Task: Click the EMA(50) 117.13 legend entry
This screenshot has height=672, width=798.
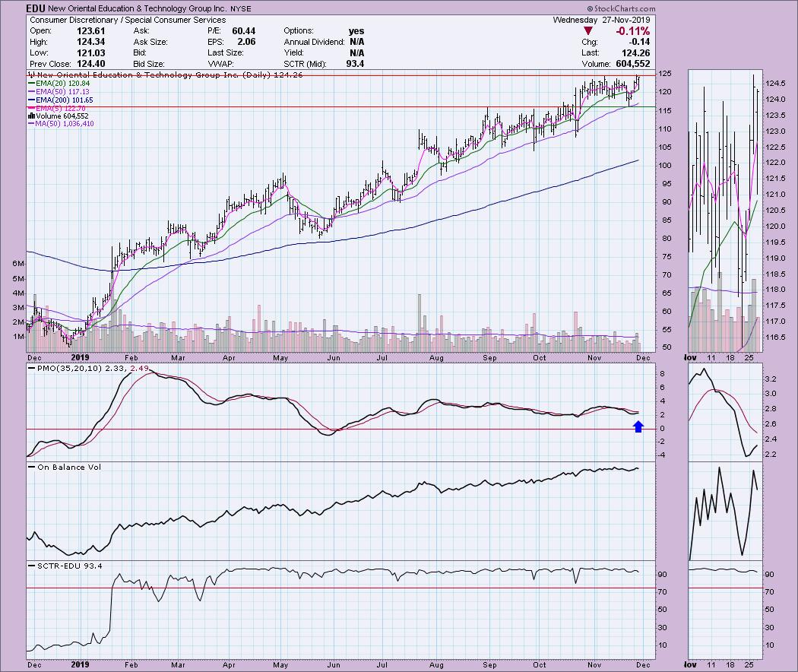Action: click(x=59, y=92)
